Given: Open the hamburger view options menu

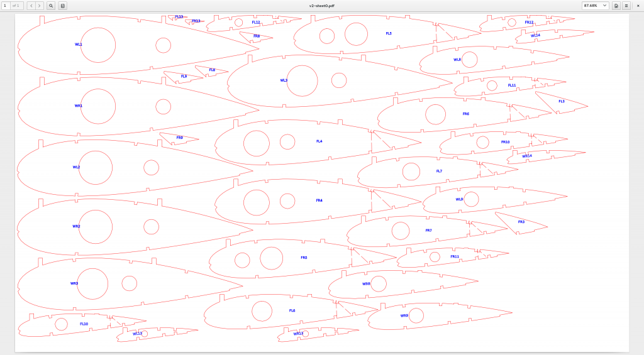Looking at the screenshot, I should [x=626, y=6].
